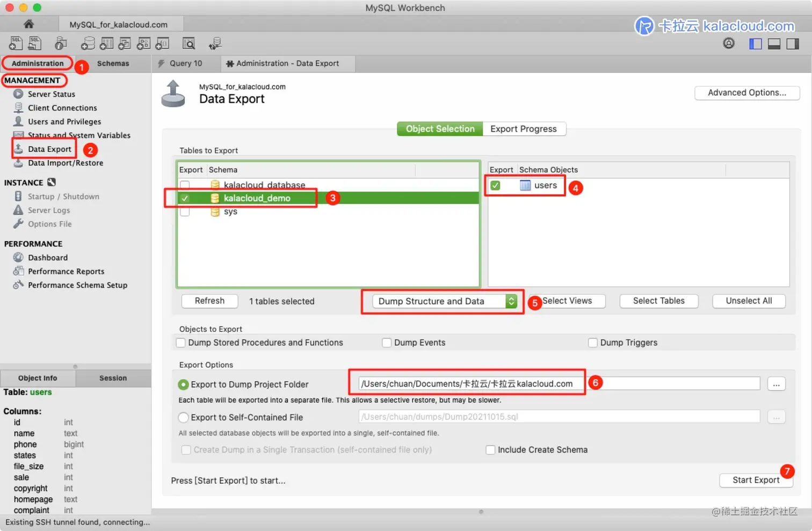
Task: Select the sys schema row
Action: [x=329, y=212]
